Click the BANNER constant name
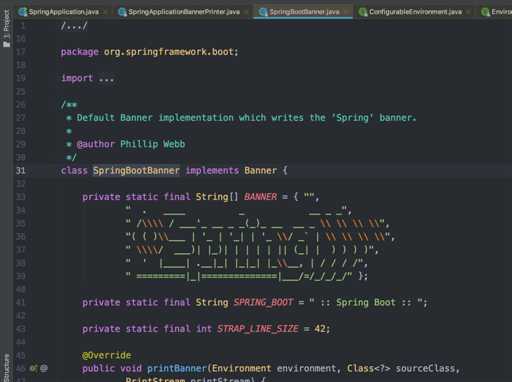This screenshot has width=512, height=382. [x=260, y=197]
